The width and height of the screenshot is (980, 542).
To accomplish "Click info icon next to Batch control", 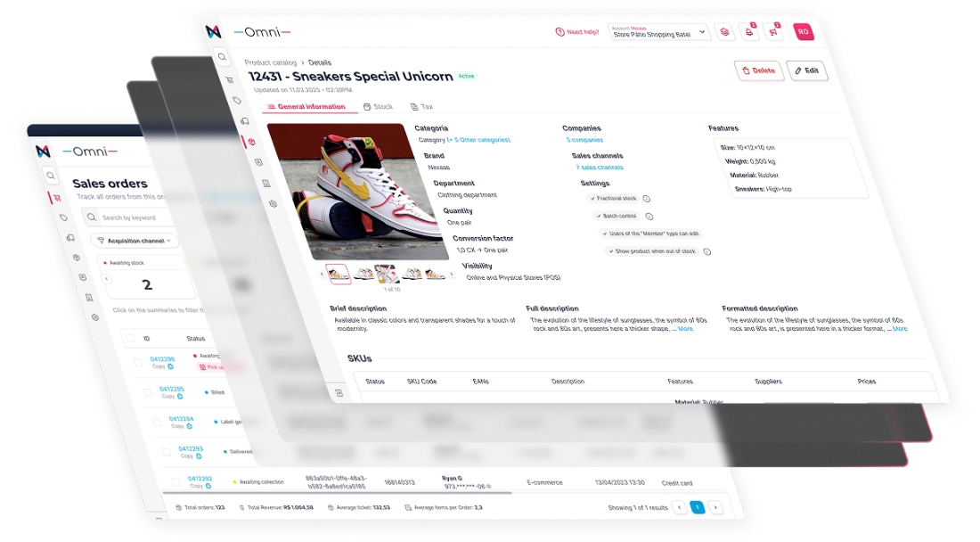I will coord(649,217).
